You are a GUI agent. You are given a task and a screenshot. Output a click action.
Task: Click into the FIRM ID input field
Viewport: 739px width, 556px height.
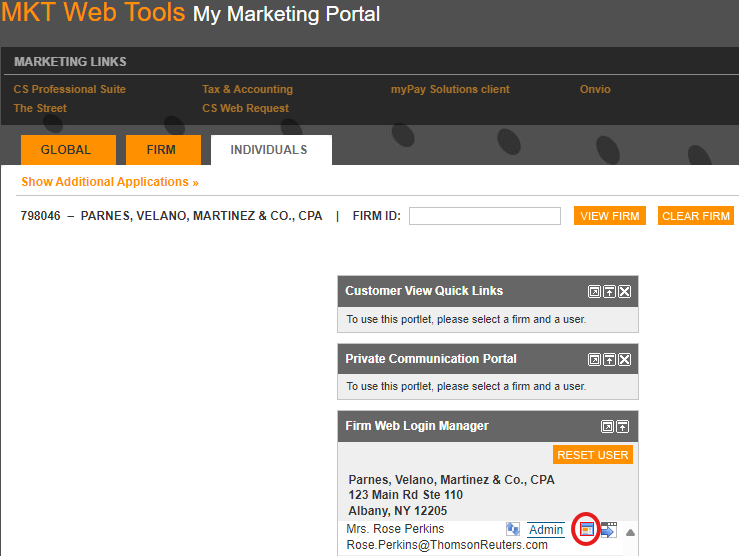(484, 216)
